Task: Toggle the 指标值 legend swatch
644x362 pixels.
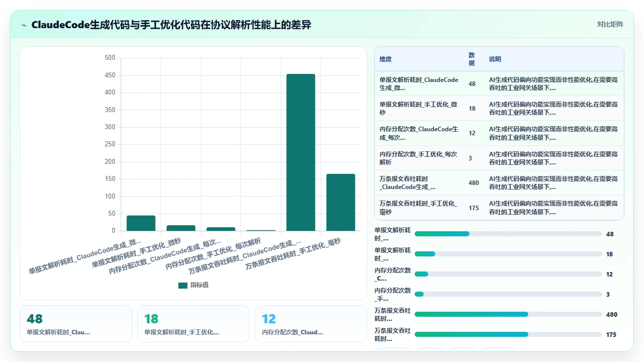Action: pos(183,285)
